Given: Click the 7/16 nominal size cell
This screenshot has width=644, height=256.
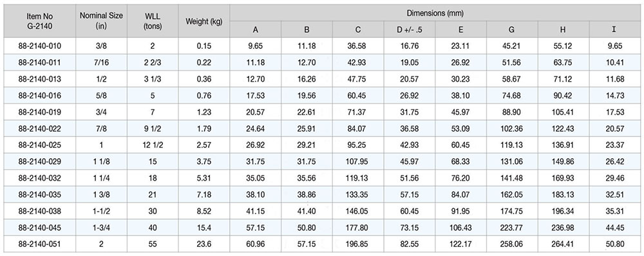Looking at the screenshot, I should click(102, 62).
